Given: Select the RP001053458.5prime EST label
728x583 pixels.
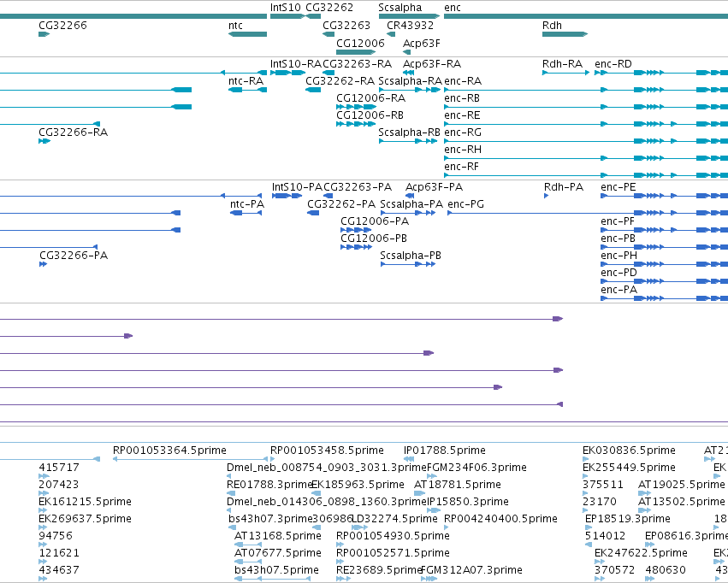Looking at the screenshot, I should point(327,450).
